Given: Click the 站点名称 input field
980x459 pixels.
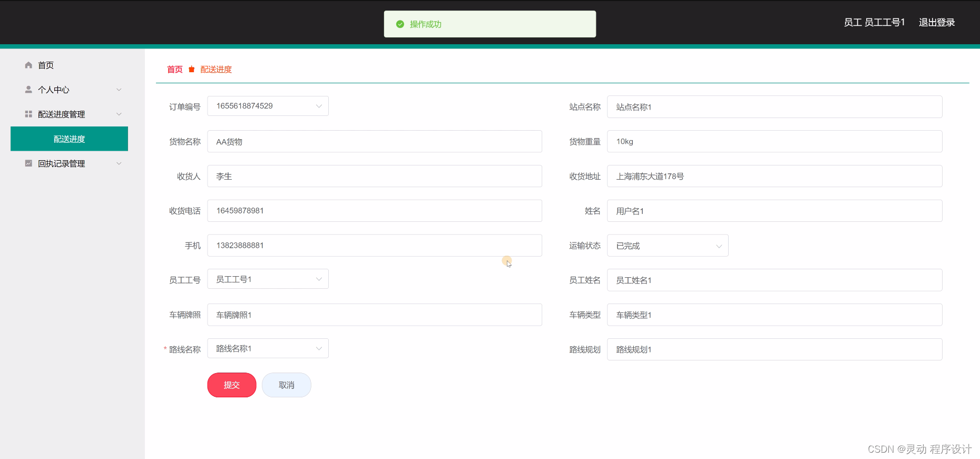Looking at the screenshot, I should [x=775, y=107].
